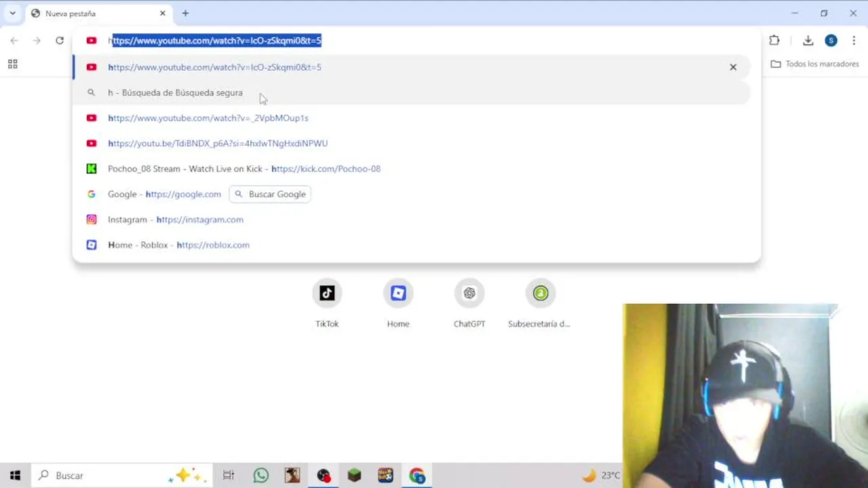This screenshot has height=488, width=868.
Task: Click the taskbar Buscar search box
Action: tap(122, 476)
